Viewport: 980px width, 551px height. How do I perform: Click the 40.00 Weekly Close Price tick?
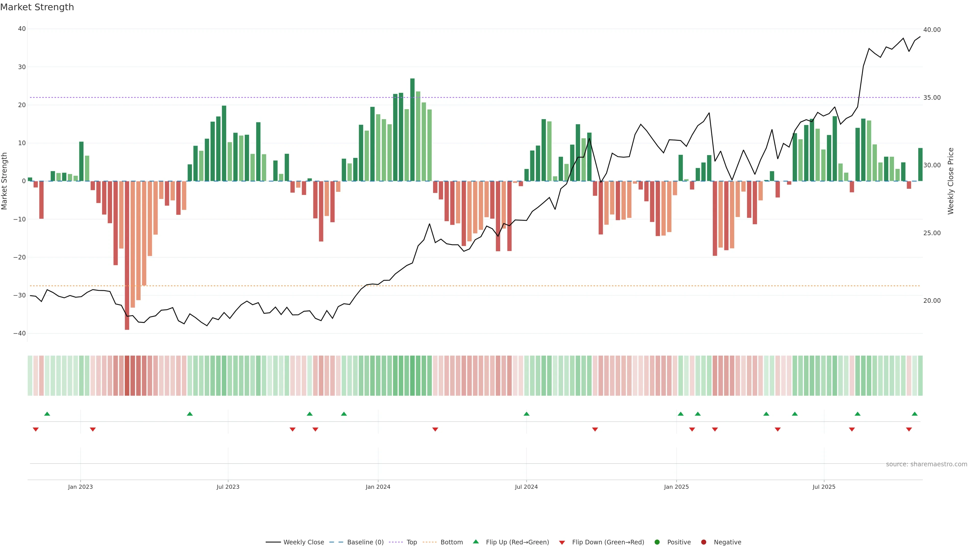coord(932,30)
